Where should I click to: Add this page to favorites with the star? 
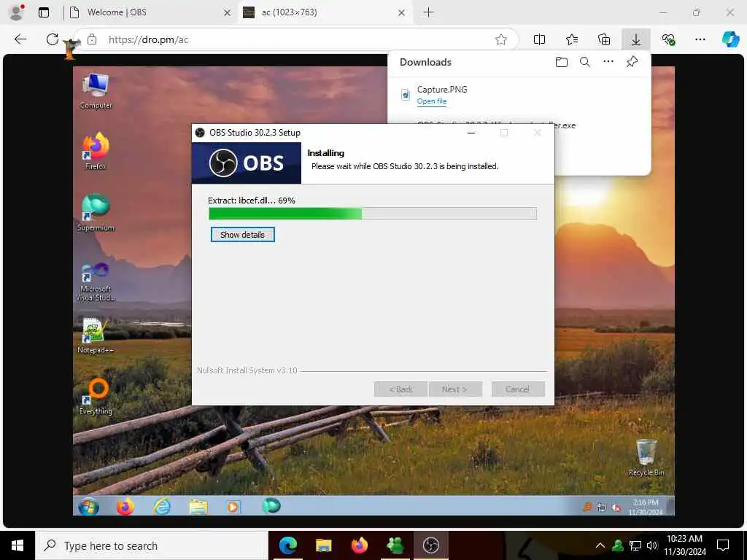500,39
